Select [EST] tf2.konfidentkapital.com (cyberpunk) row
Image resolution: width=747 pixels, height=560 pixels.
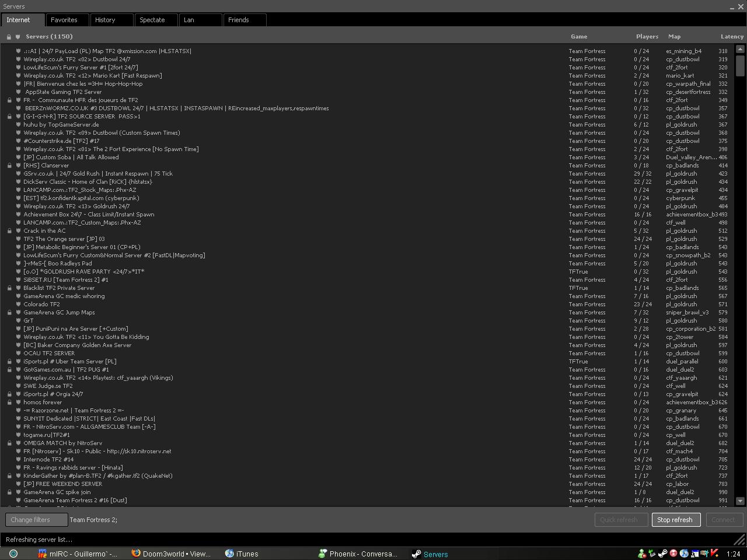368,198
